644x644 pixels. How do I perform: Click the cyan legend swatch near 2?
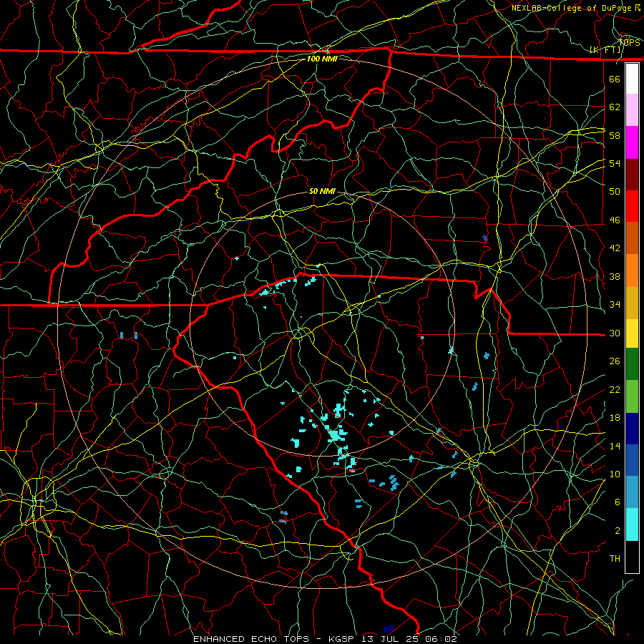click(632, 525)
